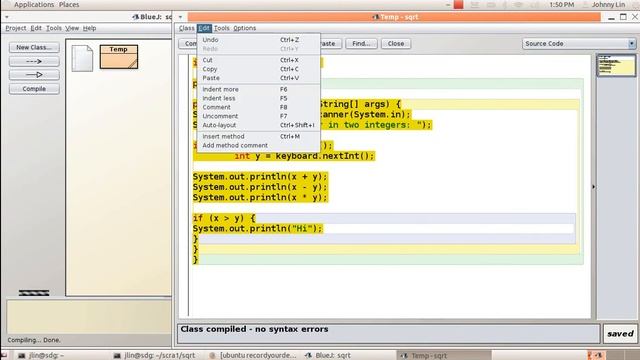Click the partially hidden Paste toolbar button
The image size is (640, 360).
point(331,44)
